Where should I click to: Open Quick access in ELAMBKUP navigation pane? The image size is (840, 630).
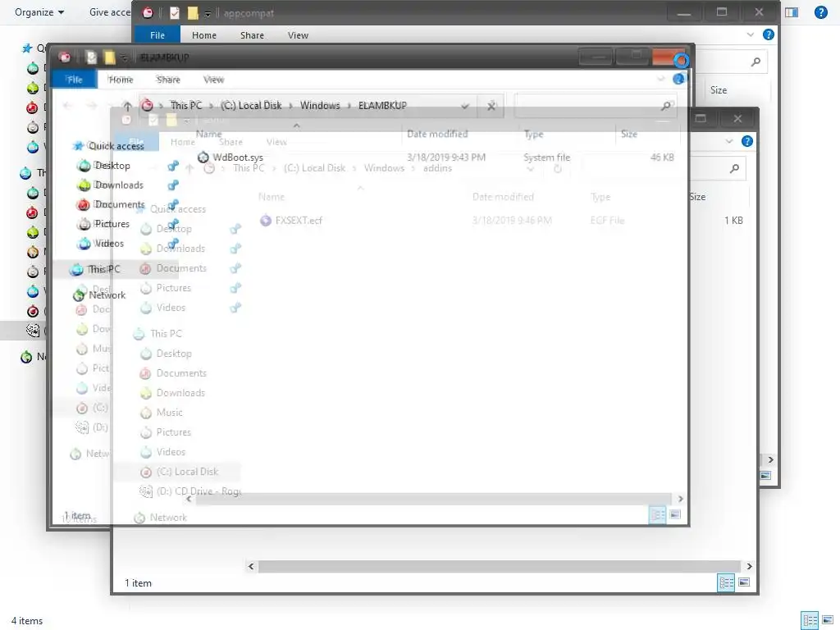point(116,146)
